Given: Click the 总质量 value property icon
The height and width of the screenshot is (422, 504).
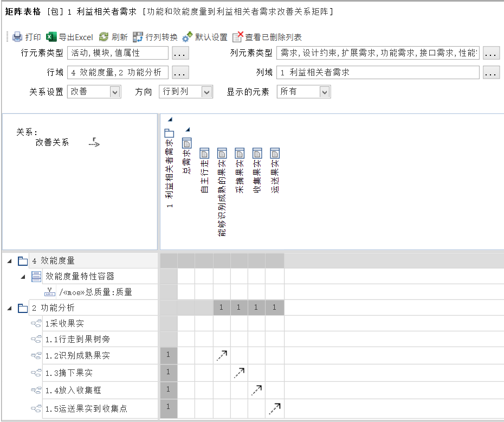Looking at the screenshot, I should (x=49, y=292).
